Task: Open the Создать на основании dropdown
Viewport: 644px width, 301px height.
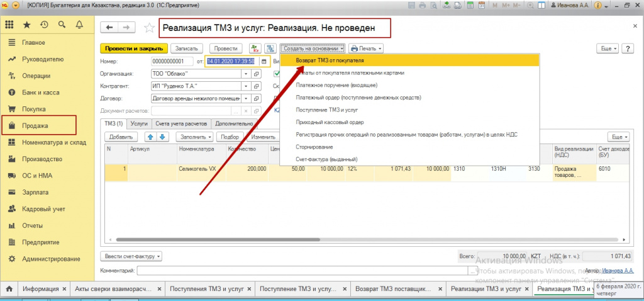Action: point(313,48)
